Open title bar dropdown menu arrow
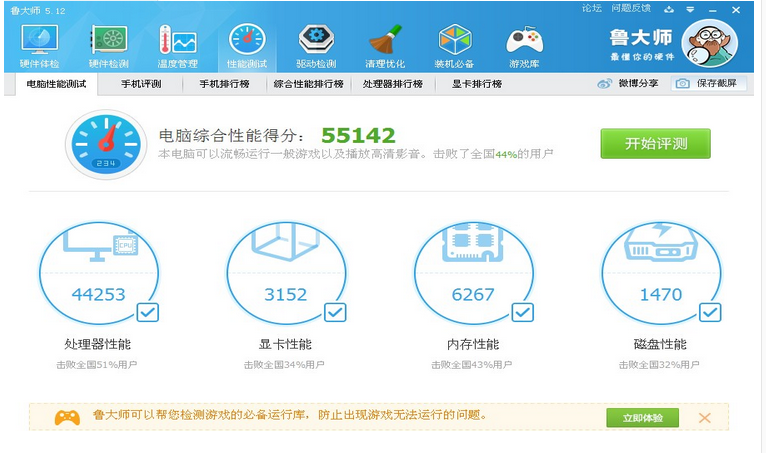This screenshot has width=766, height=453. [x=690, y=9]
